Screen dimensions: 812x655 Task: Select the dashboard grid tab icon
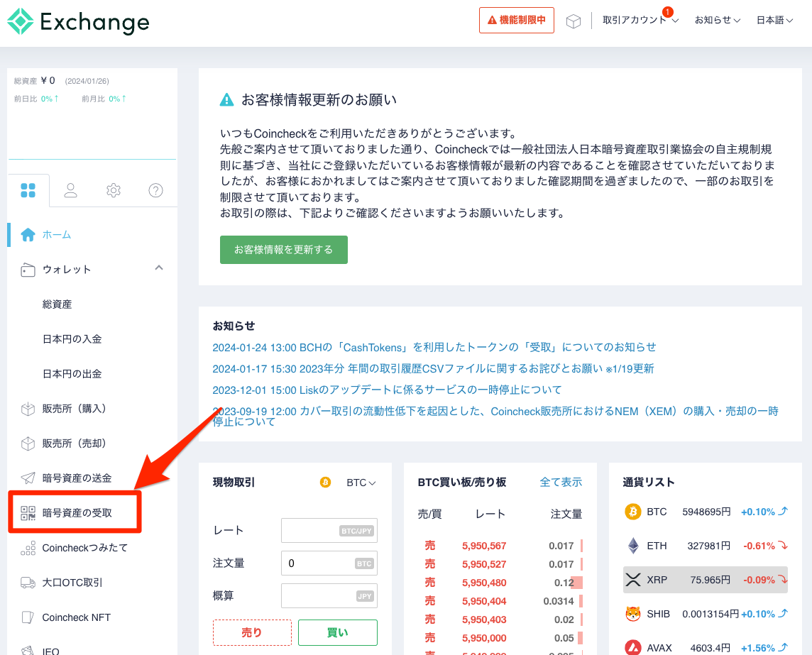[x=28, y=190]
